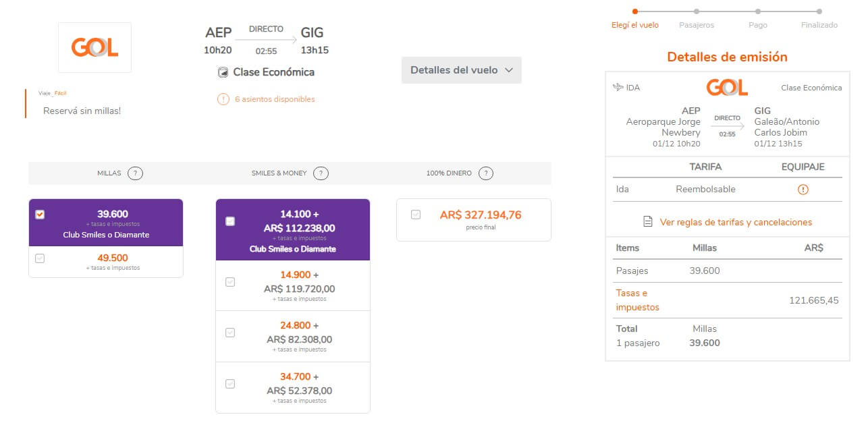Select the 24.800 + AR$ 82.308,00 checkbox
This screenshot has height=423, width=868.
[230, 332]
